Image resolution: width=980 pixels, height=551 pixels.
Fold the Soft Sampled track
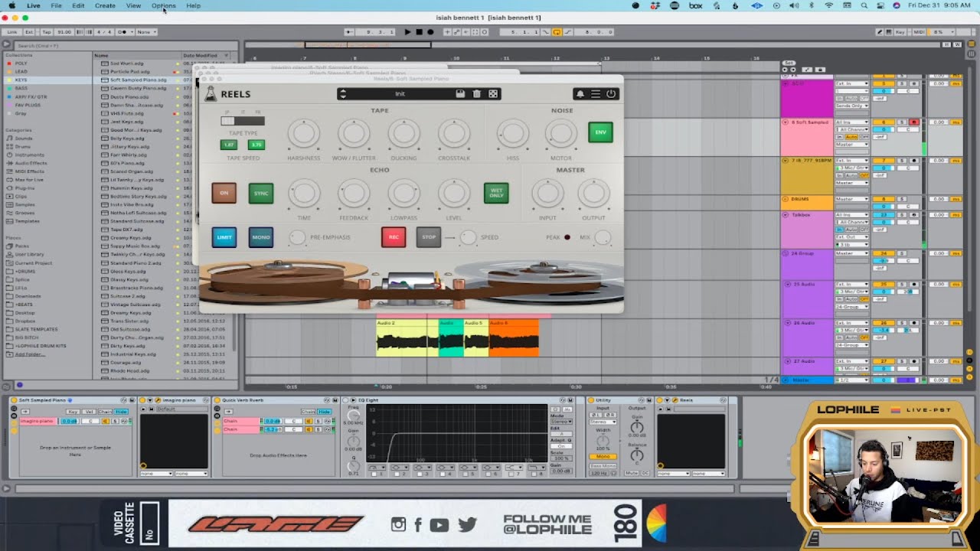pos(785,122)
